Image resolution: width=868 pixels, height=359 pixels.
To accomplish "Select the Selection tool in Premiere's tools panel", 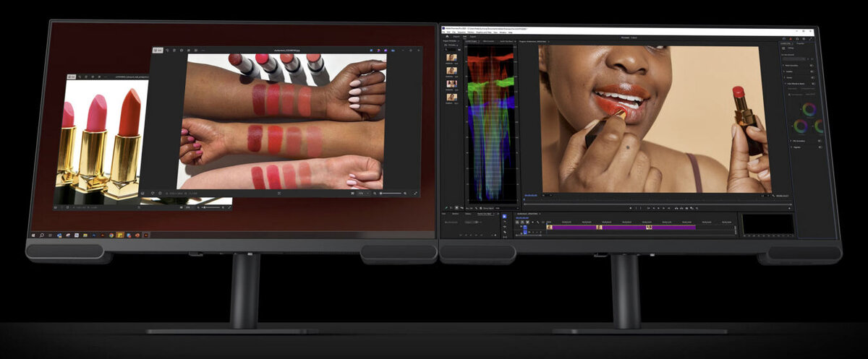I will click(504, 217).
